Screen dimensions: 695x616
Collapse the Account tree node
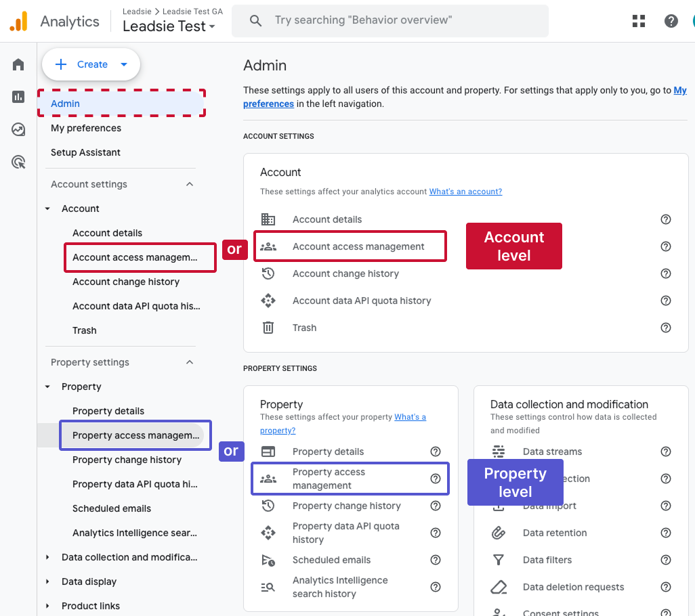pyautogui.click(x=47, y=208)
